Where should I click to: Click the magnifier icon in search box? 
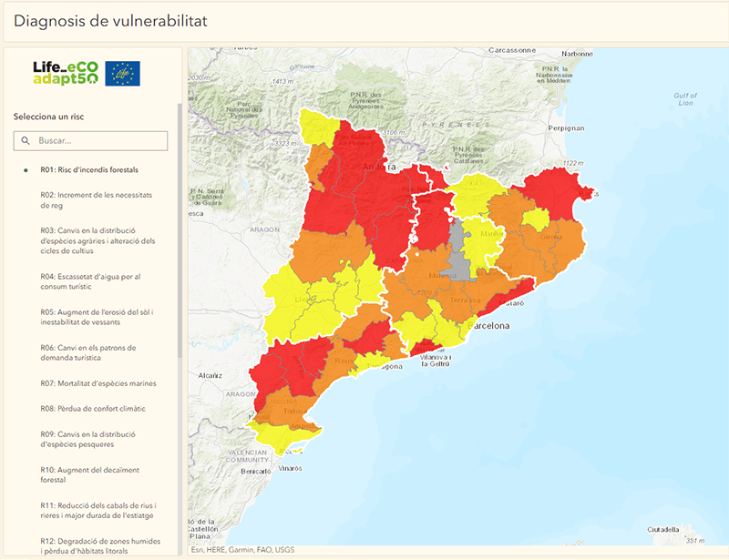pyautogui.click(x=26, y=141)
